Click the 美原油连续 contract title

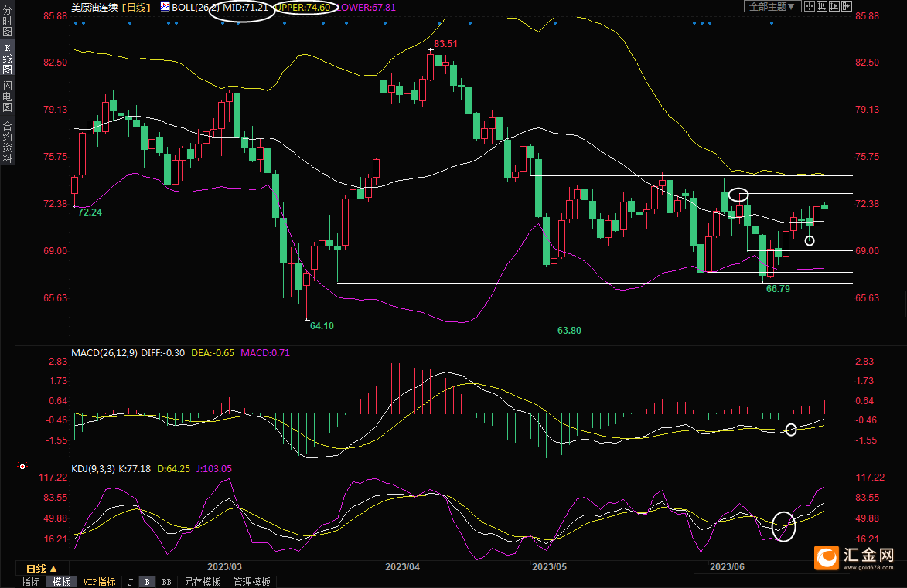click(94, 8)
